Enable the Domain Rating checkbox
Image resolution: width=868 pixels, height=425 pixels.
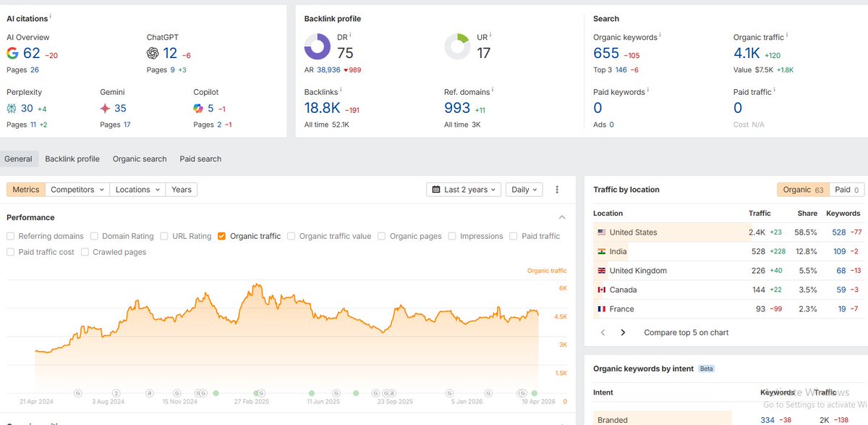[x=94, y=236]
